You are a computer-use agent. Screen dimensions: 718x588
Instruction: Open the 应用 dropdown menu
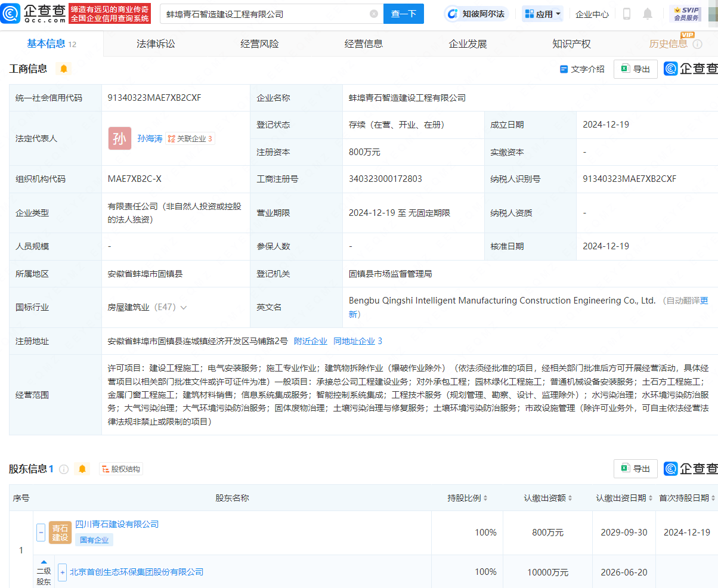click(x=543, y=14)
